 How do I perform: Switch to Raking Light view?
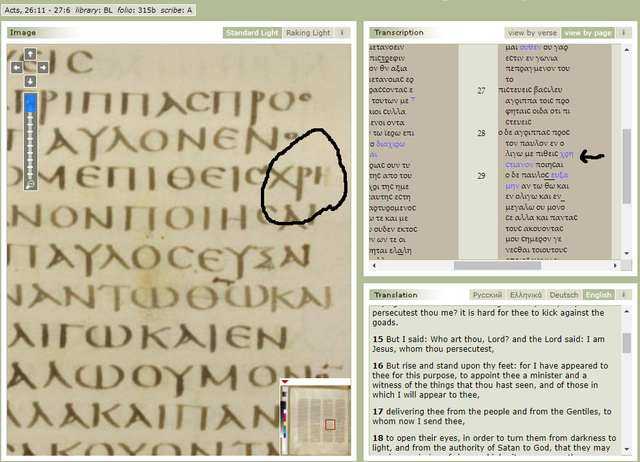308,33
